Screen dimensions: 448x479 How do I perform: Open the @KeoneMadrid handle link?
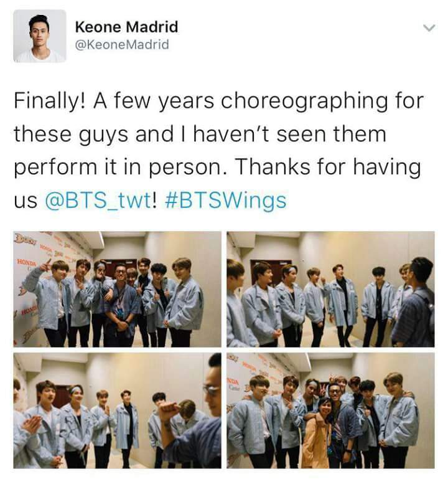pos(122,45)
